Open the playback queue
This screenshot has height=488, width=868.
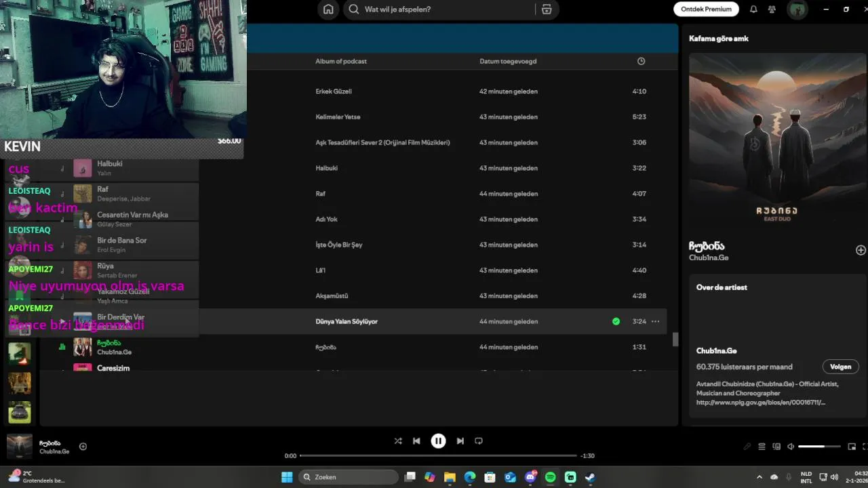762,447
